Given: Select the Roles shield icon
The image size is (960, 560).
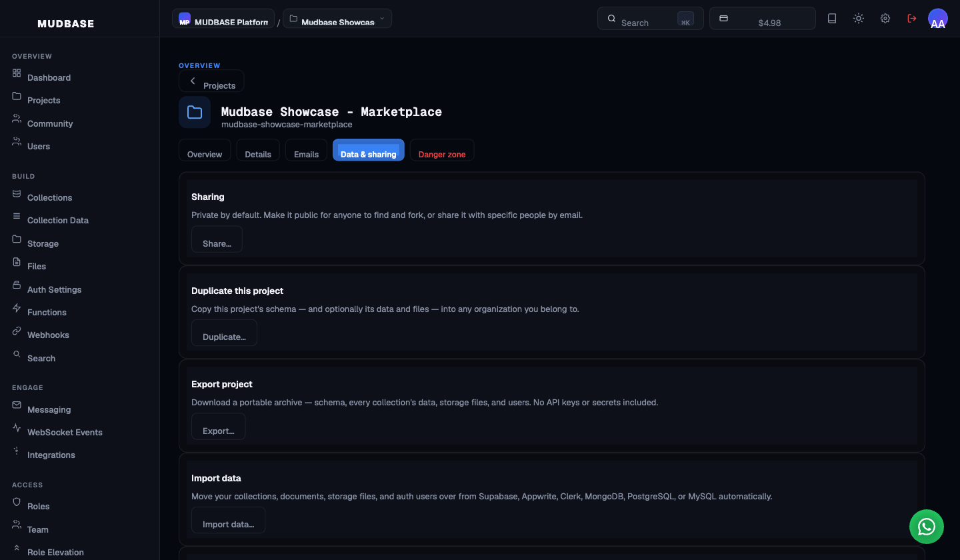Looking at the screenshot, I should point(17,501).
